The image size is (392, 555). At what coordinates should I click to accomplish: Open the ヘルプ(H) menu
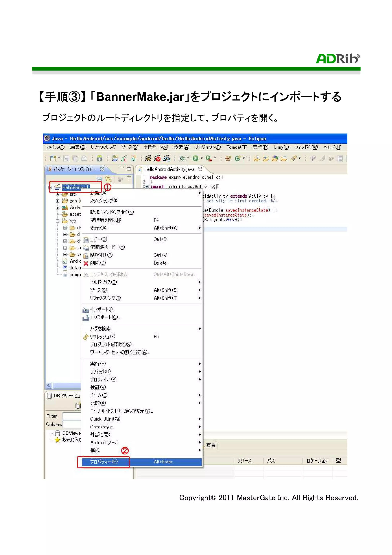point(332,147)
